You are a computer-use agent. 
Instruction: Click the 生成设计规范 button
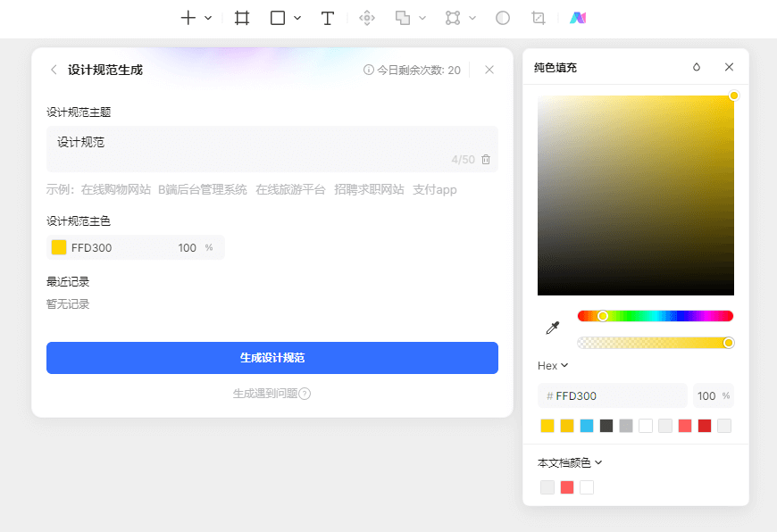(272, 358)
